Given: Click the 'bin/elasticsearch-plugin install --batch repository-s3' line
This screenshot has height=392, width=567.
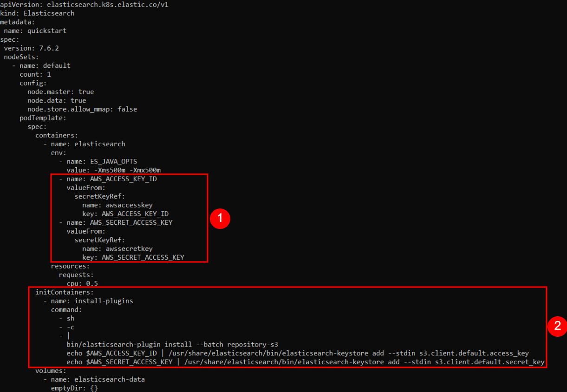Looking at the screenshot, I should tap(173, 345).
